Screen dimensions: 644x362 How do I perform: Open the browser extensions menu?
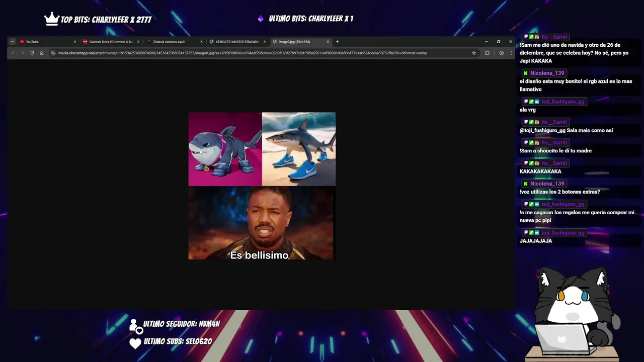click(487, 53)
